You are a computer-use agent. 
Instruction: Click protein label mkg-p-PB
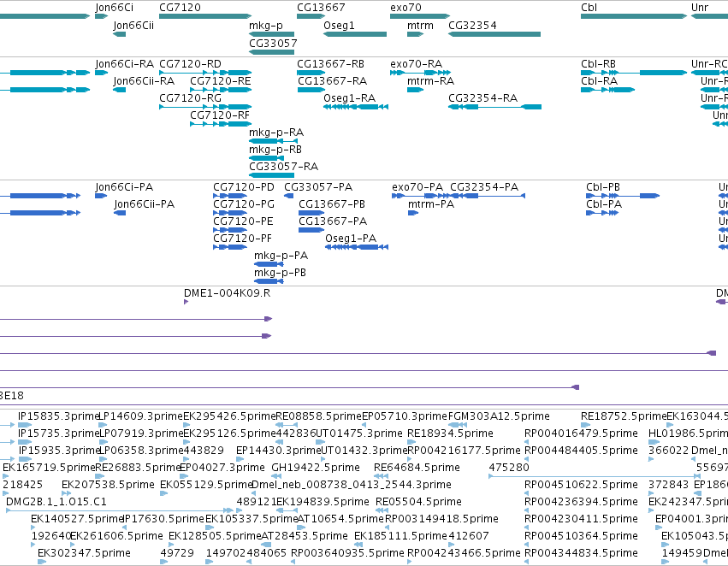coord(280,273)
